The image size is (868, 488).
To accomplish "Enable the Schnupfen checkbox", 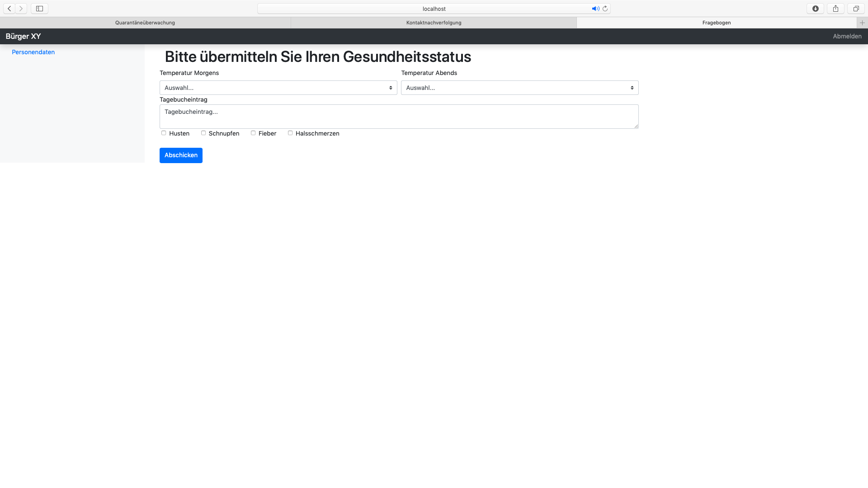I will [203, 133].
